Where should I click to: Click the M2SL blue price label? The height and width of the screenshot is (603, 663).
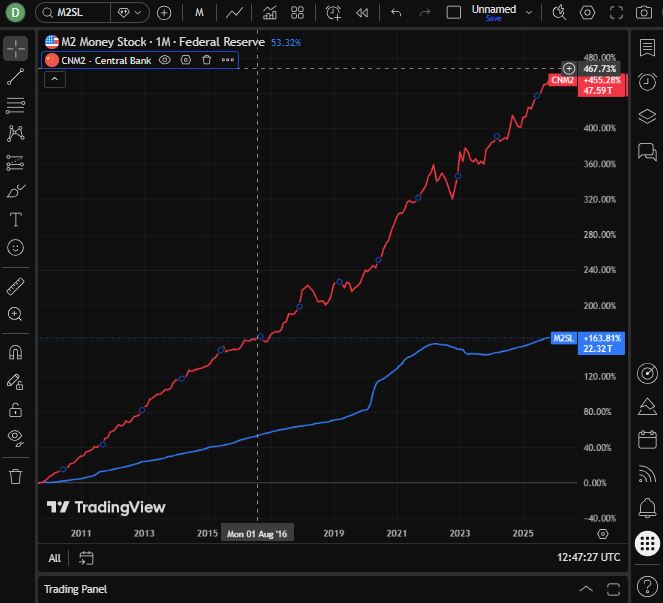click(x=601, y=343)
